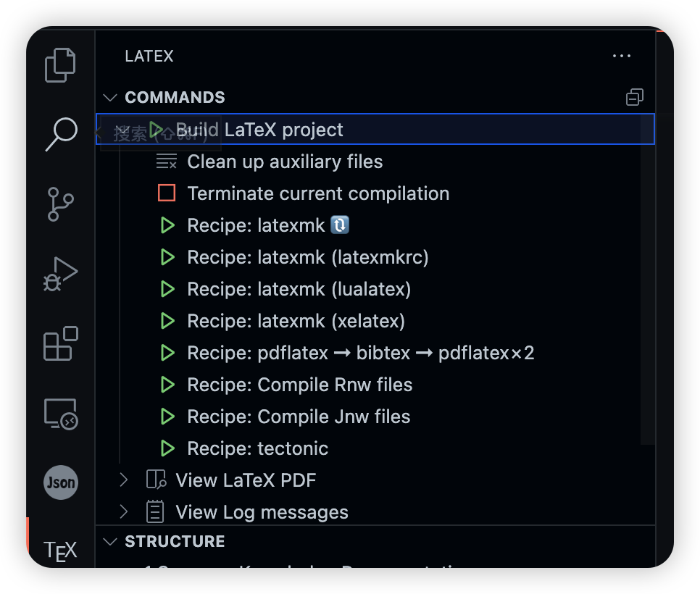Collapse the STRUCTURE section
This screenshot has height=594, width=700.
pyautogui.click(x=109, y=541)
